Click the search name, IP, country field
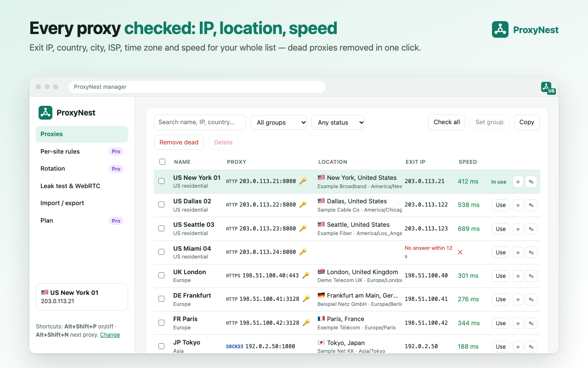588x368 pixels. coord(200,122)
